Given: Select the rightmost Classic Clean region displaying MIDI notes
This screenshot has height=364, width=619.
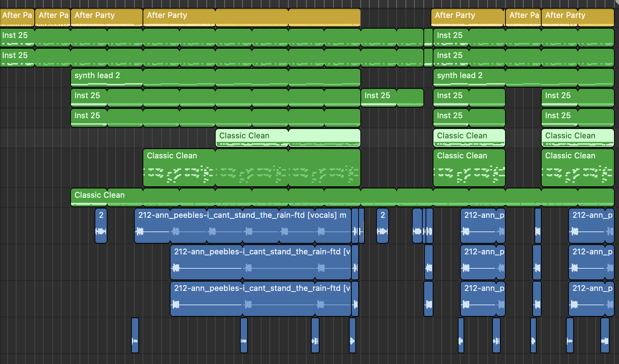Looking at the screenshot, I should point(578,168).
